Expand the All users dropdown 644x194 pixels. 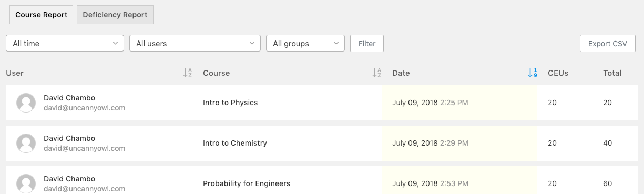(x=195, y=43)
